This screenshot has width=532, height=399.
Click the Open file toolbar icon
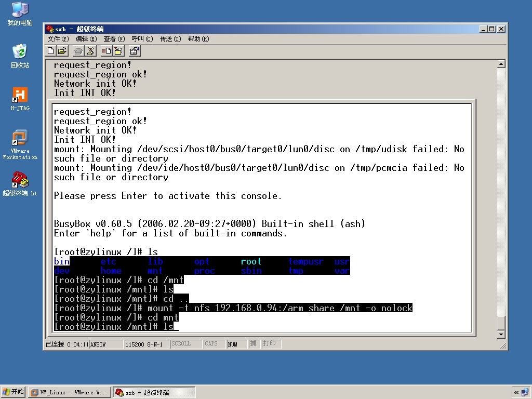62,51
